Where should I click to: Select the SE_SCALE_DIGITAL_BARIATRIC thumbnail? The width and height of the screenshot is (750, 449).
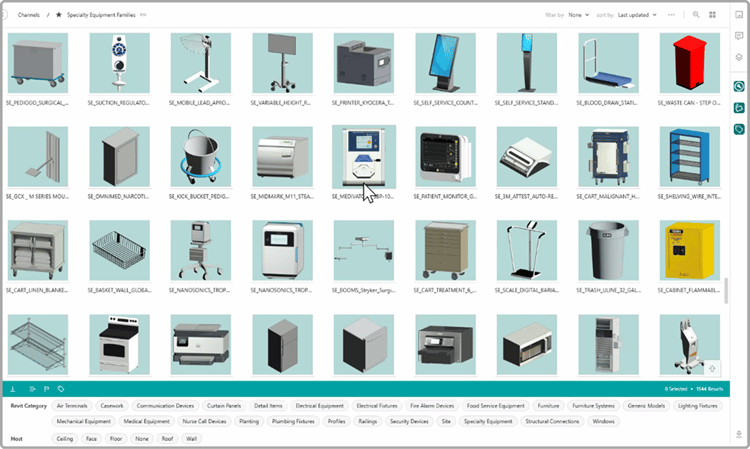click(527, 250)
